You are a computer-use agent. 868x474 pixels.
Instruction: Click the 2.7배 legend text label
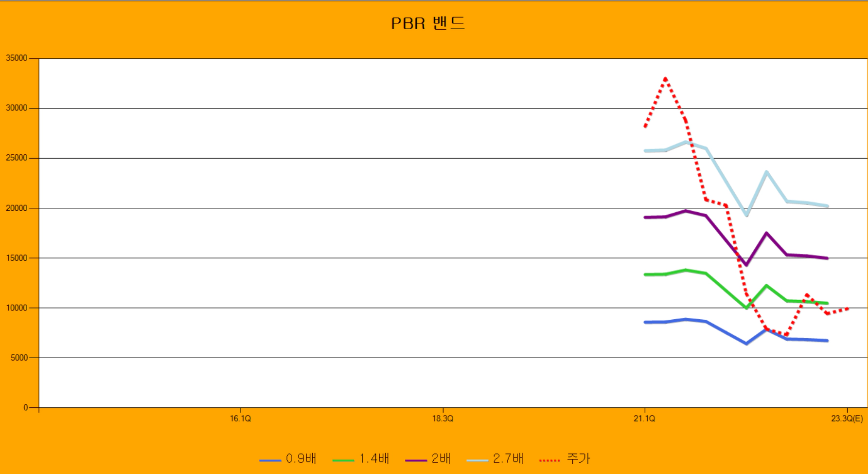click(x=508, y=458)
